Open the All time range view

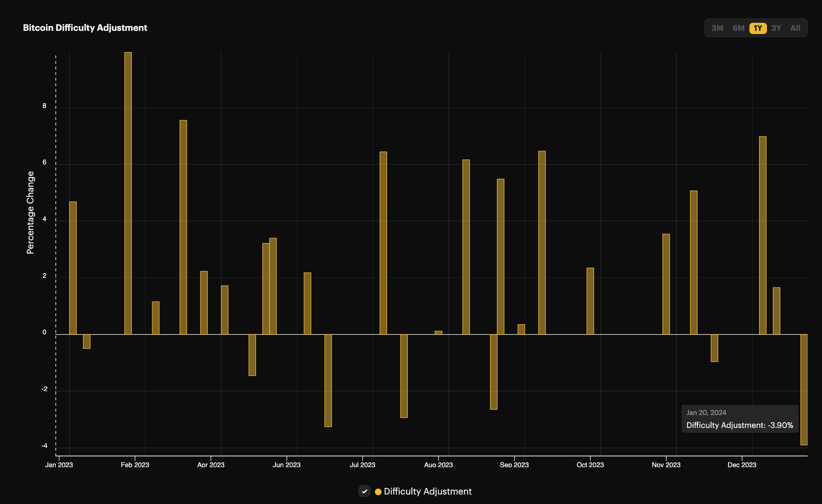pos(795,28)
